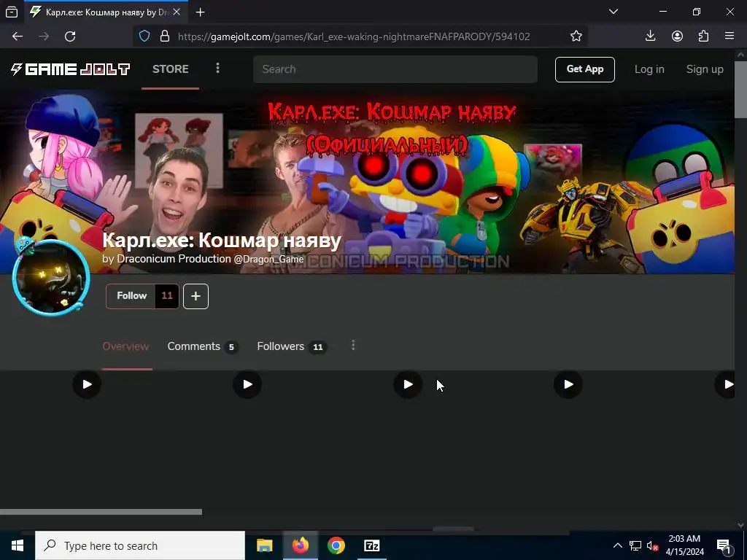Play the fifth media video at right edge
Screen dimensions: 747x560
point(725,384)
